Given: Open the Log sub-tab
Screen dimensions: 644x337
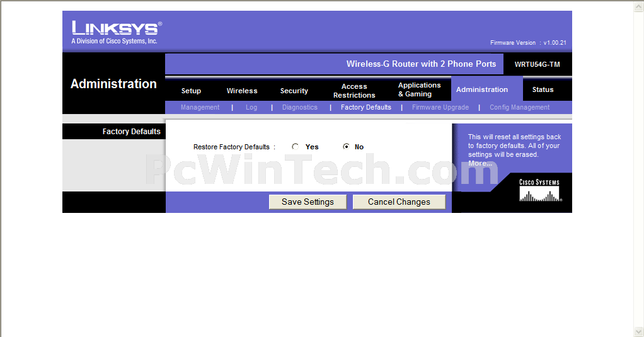Looking at the screenshot, I should click(251, 107).
